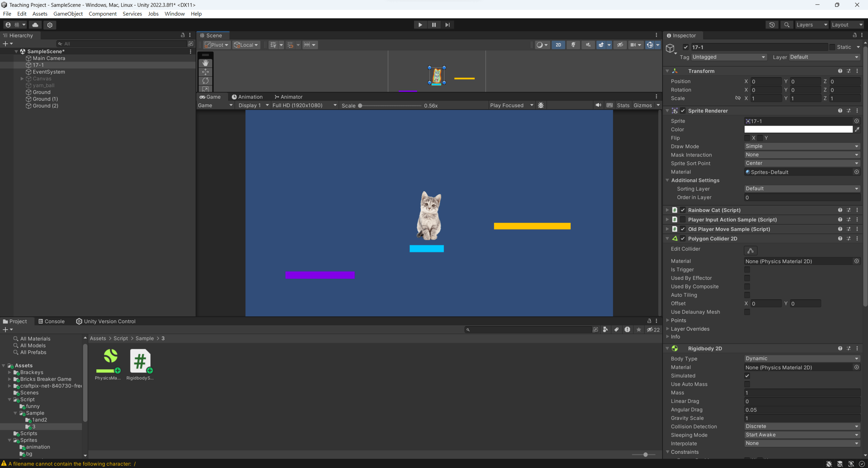Select the Rotate tool in Scene view

[x=206, y=81]
